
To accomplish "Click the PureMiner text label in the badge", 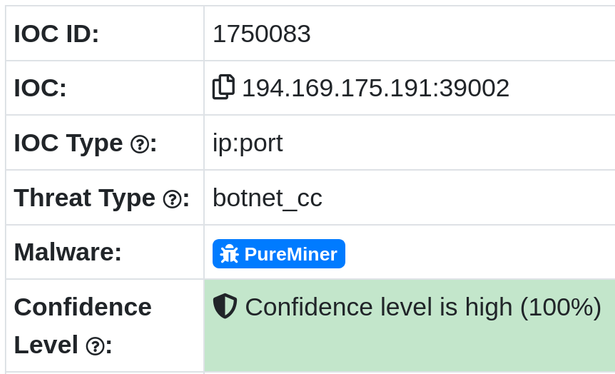I will [291, 254].
